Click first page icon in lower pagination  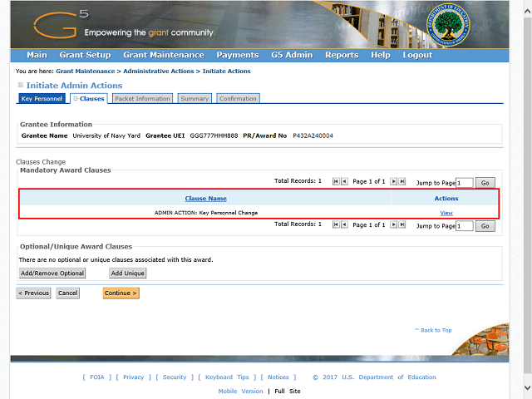coord(336,224)
